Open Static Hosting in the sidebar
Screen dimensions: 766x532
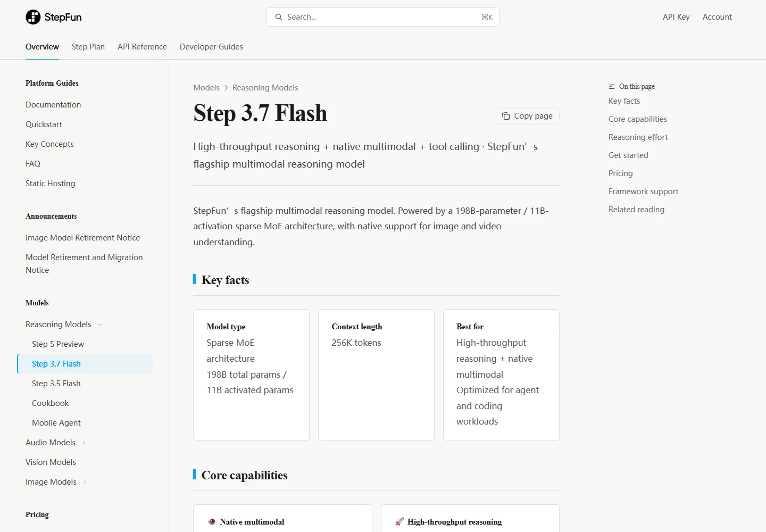coord(50,184)
